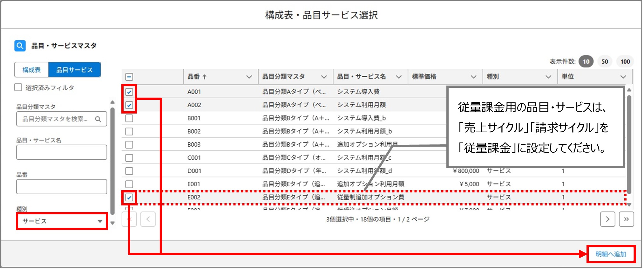Click the 従量制追加オプション費 cell

pyautogui.click(x=370, y=197)
